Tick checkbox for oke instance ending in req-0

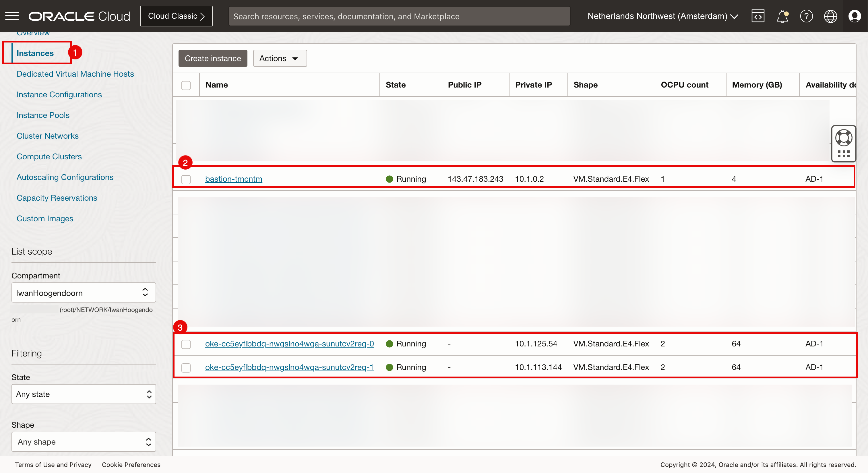pyautogui.click(x=186, y=344)
